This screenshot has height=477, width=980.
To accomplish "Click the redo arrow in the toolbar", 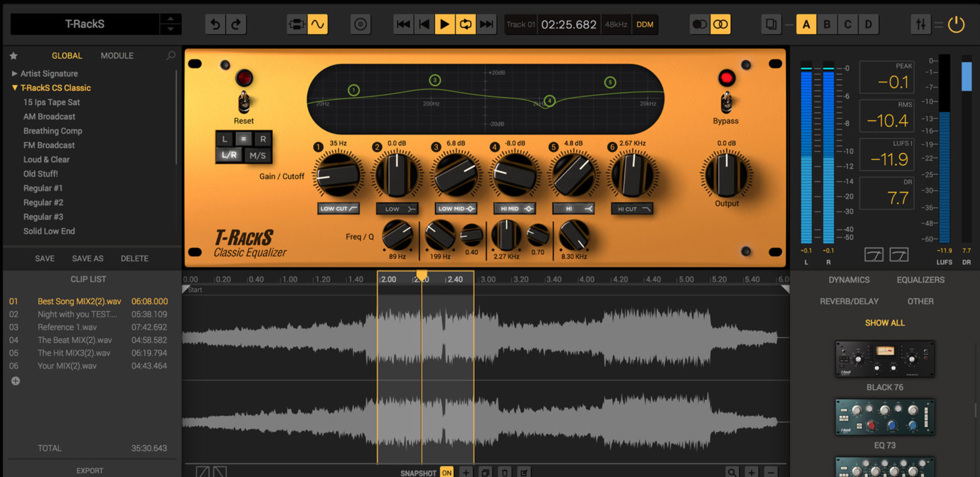I will point(236,24).
